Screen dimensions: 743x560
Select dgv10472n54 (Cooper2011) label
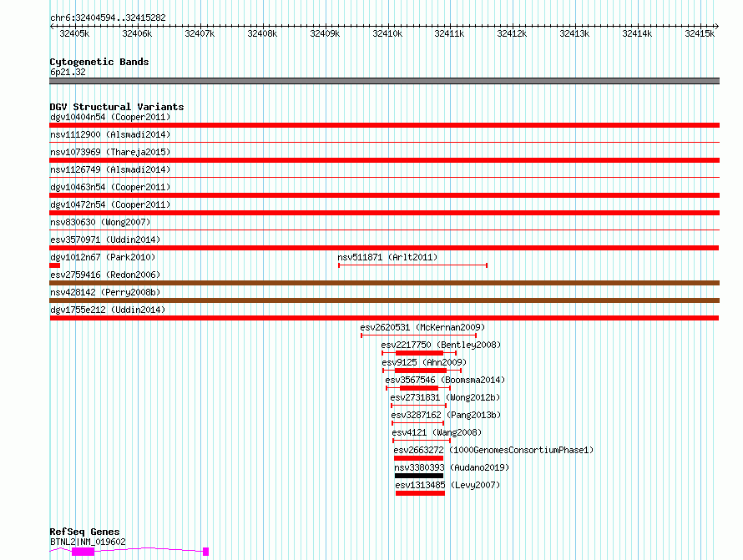tap(110, 204)
